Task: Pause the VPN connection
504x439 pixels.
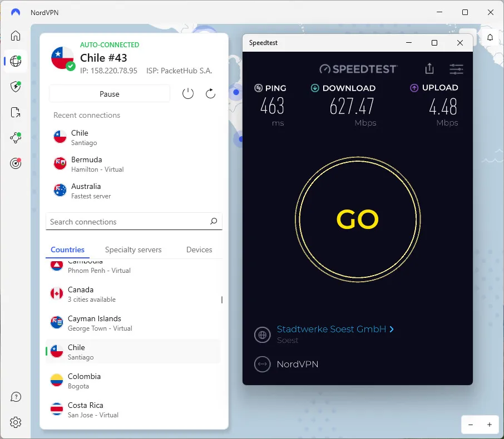Action: click(109, 93)
